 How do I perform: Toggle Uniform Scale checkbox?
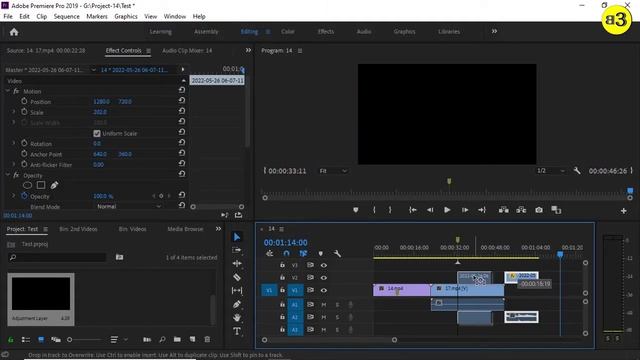97,133
